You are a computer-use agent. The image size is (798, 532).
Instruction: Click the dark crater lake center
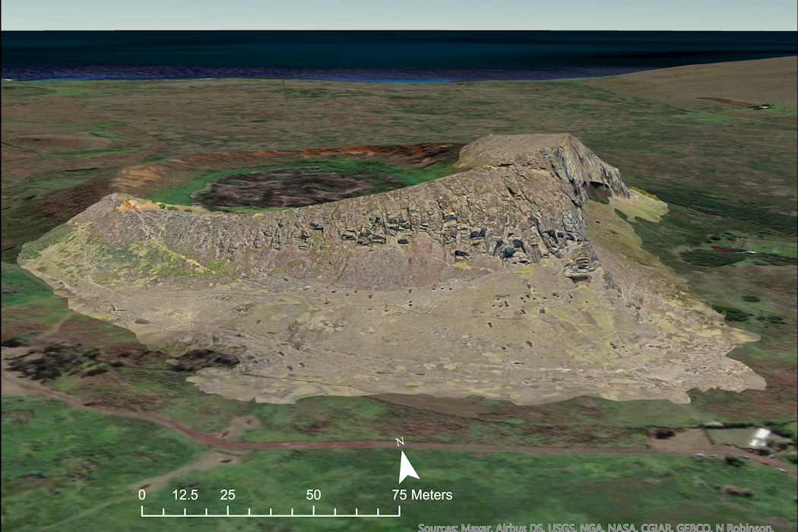pyautogui.click(x=296, y=186)
